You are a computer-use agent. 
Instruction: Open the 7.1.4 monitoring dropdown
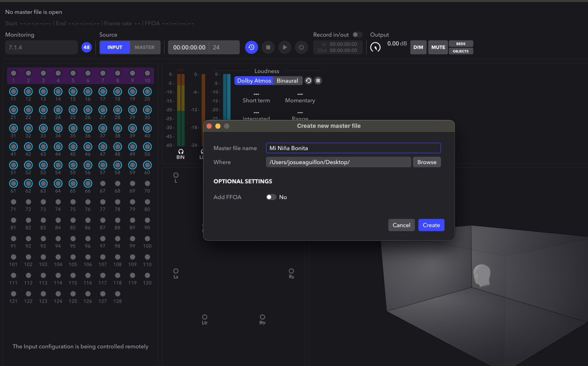[41, 47]
